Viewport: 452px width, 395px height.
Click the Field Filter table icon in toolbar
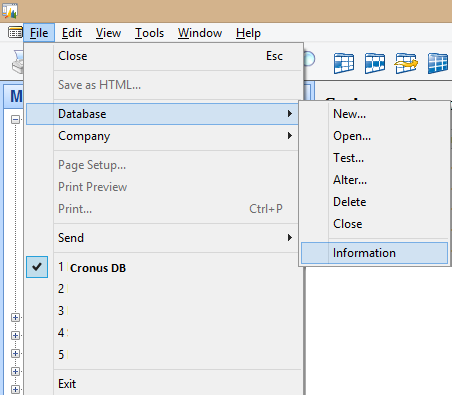coord(344,63)
